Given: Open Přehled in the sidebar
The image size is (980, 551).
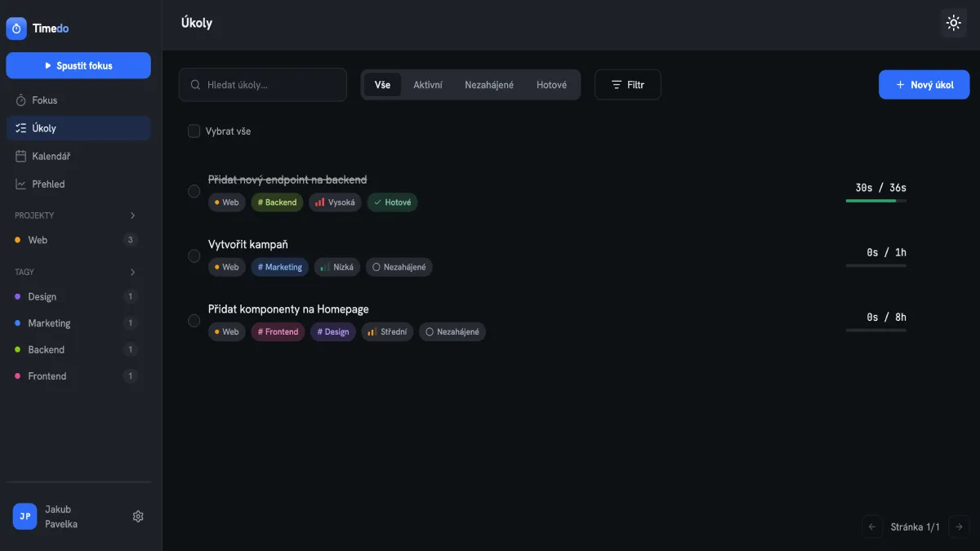Looking at the screenshot, I should (x=78, y=184).
